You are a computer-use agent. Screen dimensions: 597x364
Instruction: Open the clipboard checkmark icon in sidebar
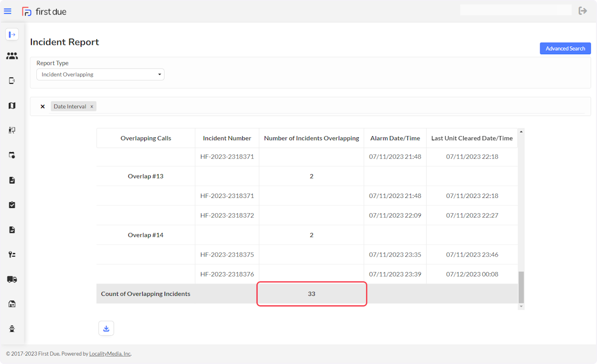click(12, 205)
